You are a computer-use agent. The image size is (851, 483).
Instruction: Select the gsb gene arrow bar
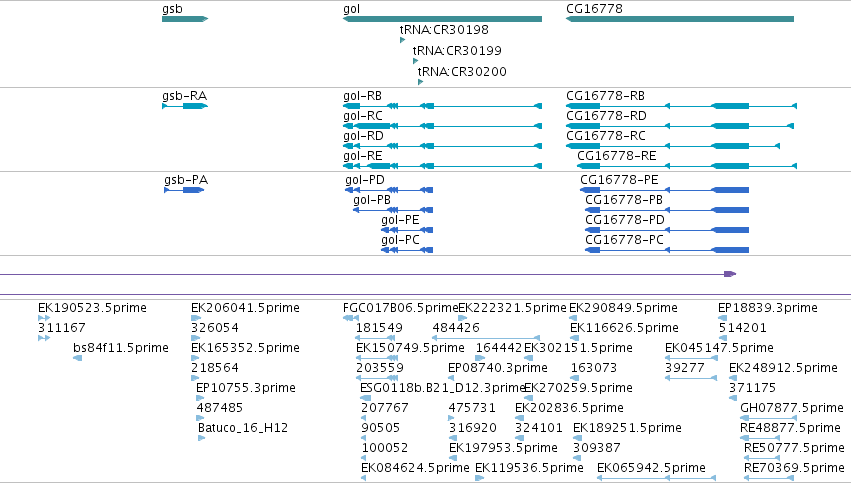click(x=185, y=19)
